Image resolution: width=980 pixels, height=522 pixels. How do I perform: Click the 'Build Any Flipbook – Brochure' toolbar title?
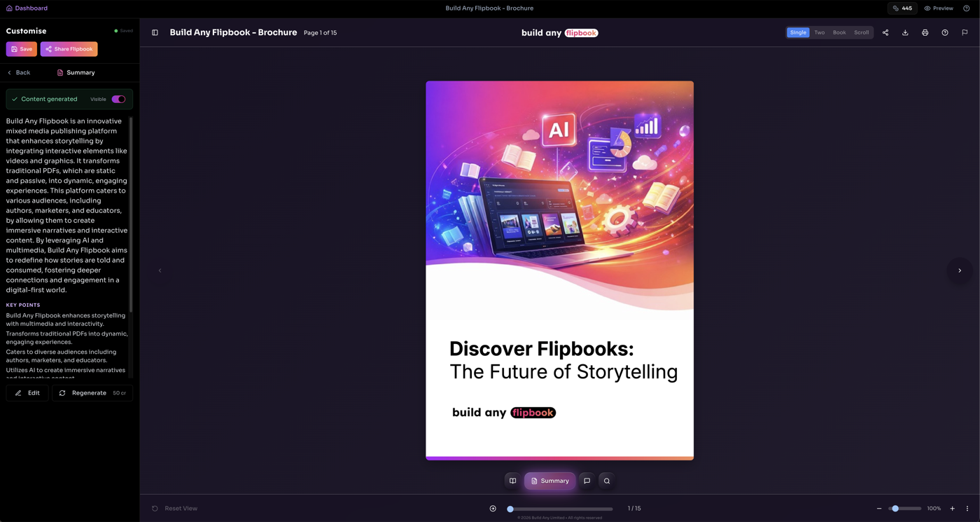click(233, 33)
